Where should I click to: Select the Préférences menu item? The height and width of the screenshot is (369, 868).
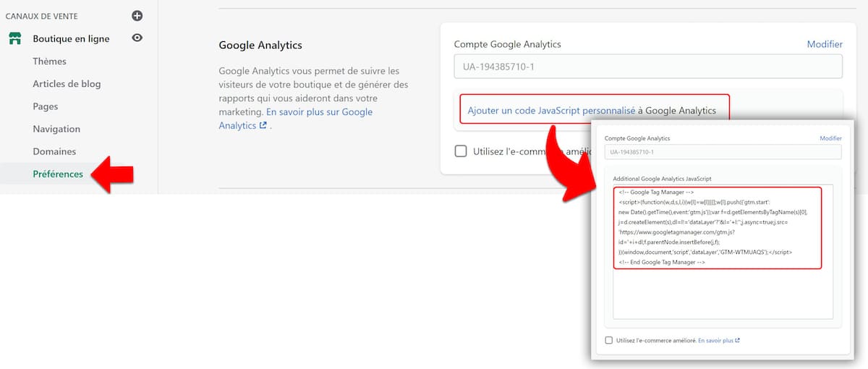coord(58,174)
